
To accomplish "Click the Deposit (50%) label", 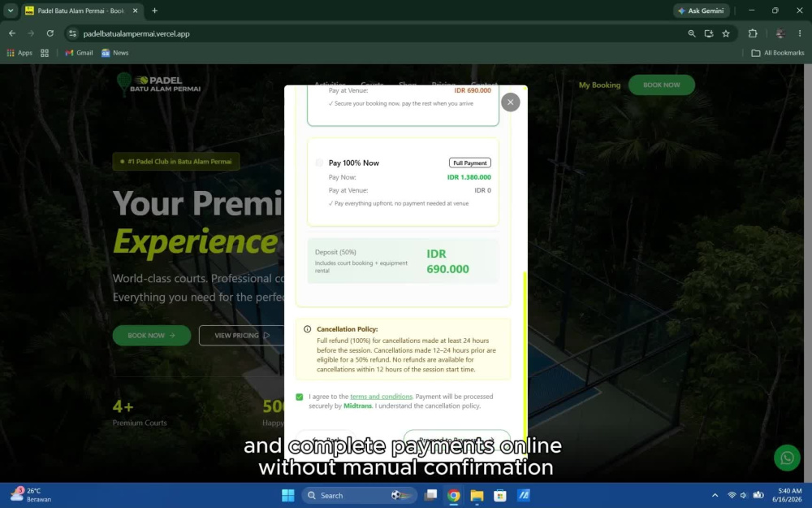I will [x=335, y=253].
